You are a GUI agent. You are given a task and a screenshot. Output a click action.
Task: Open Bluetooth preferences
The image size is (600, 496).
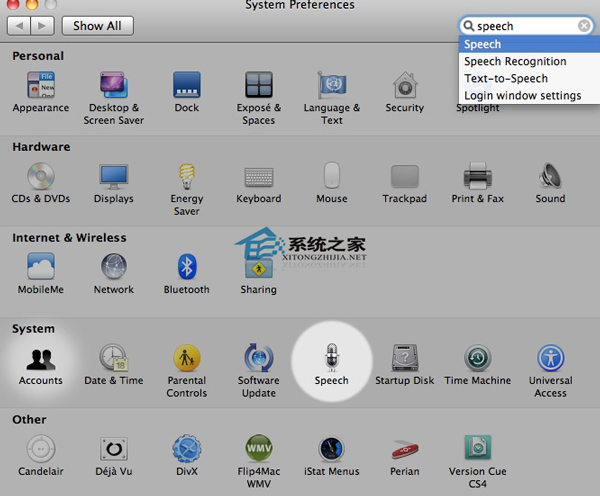tap(186, 267)
